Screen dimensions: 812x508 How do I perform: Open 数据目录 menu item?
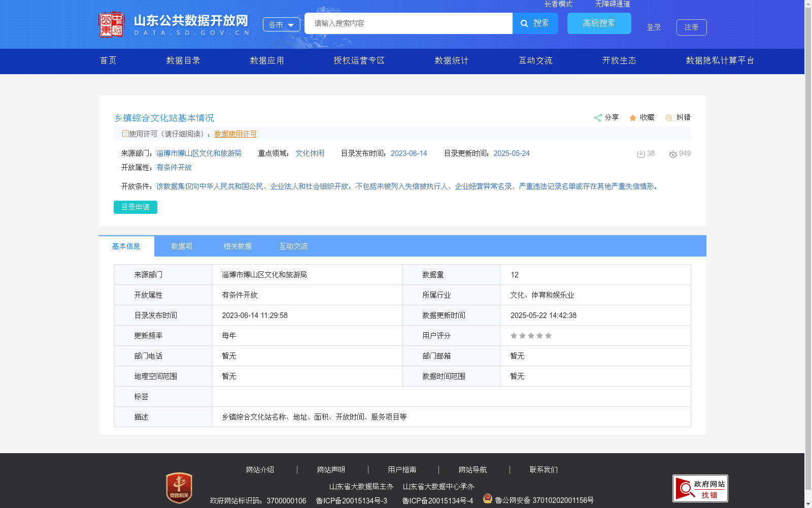[x=183, y=60]
